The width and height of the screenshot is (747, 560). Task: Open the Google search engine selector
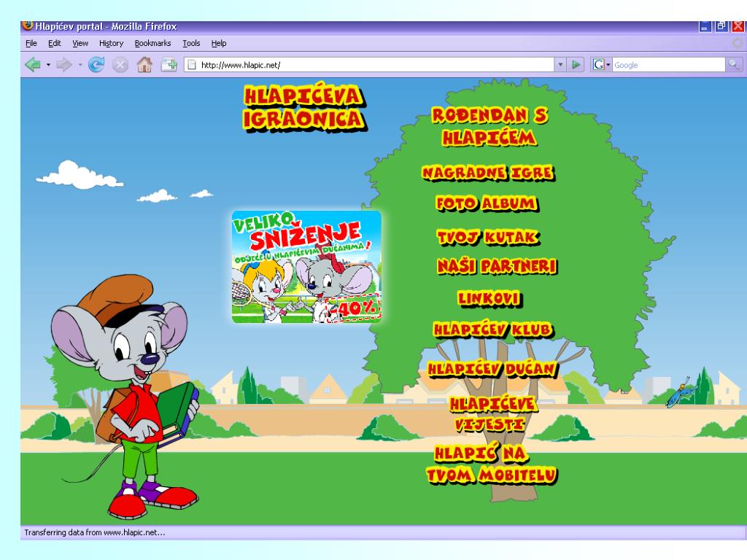tap(602, 65)
